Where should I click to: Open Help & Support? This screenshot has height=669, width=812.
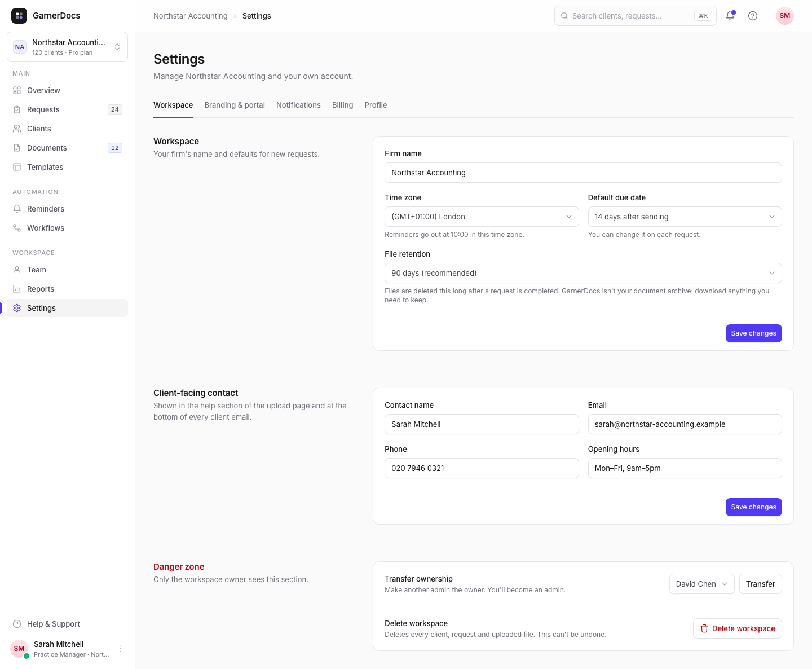point(67,624)
